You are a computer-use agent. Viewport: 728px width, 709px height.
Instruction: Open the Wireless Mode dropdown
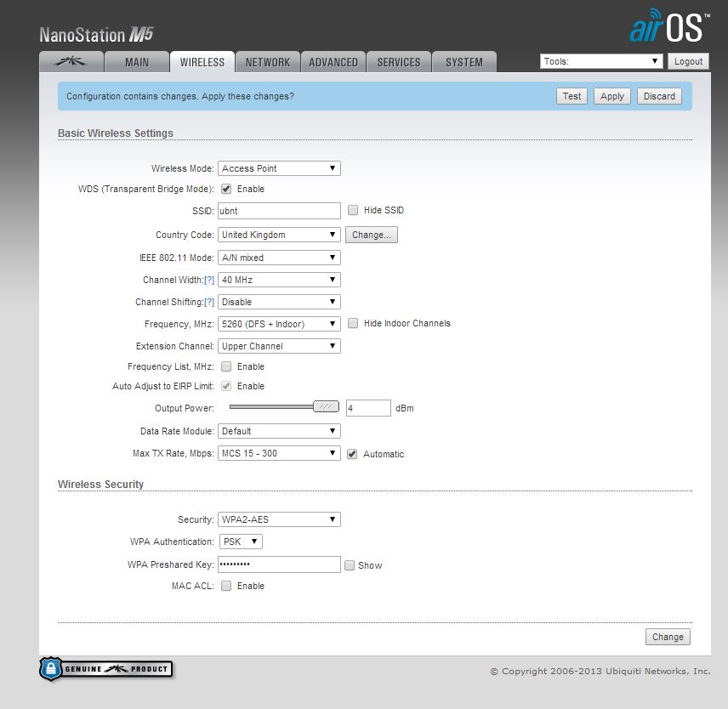coord(279,168)
